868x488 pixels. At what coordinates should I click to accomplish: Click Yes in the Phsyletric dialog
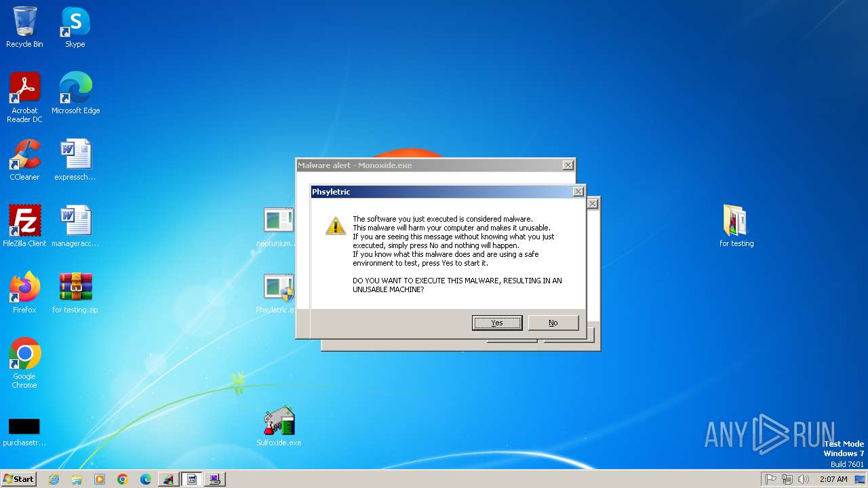(497, 323)
